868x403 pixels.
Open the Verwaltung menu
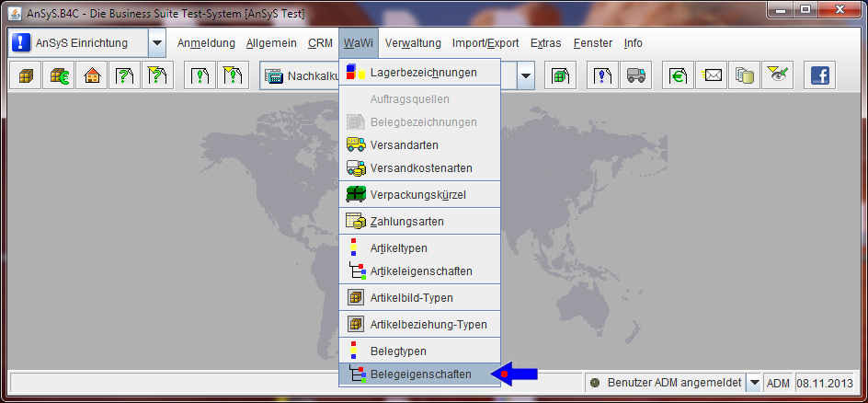coord(413,43)
